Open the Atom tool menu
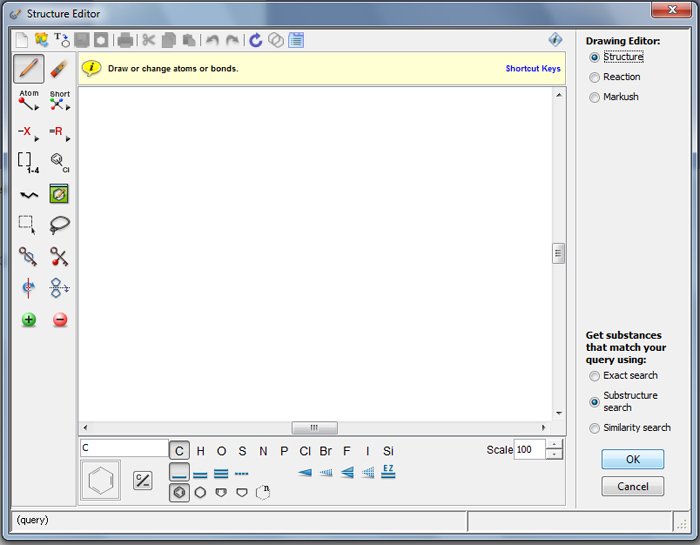 tap(29, 100)
